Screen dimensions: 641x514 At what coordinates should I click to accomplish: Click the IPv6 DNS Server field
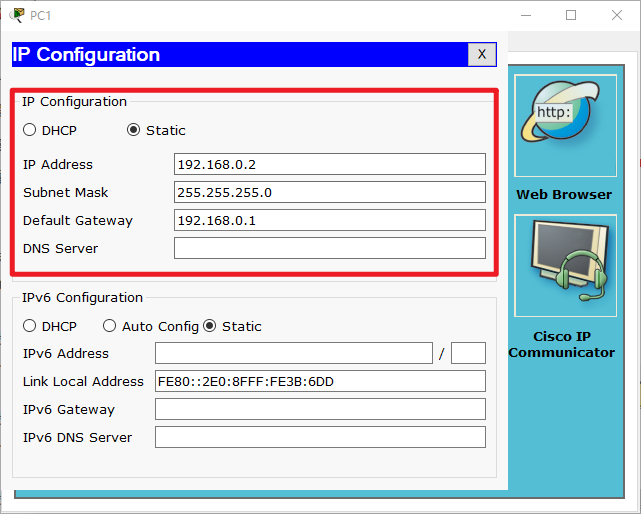click(320, 437)
